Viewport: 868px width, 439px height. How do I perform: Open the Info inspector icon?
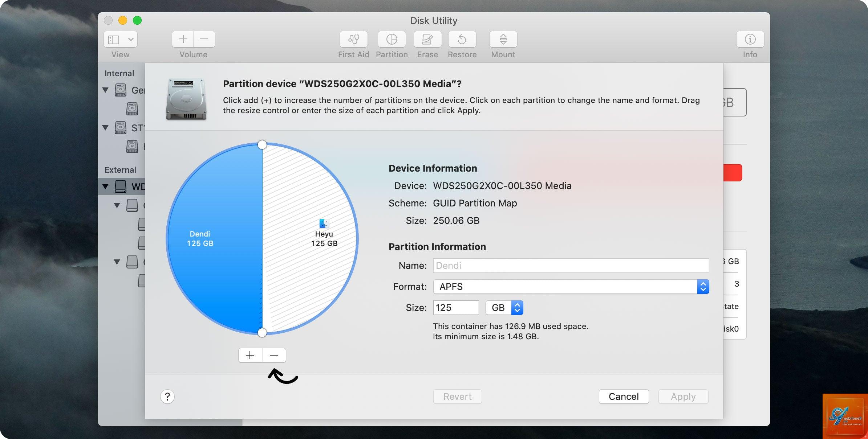click(x=750, y=39)
